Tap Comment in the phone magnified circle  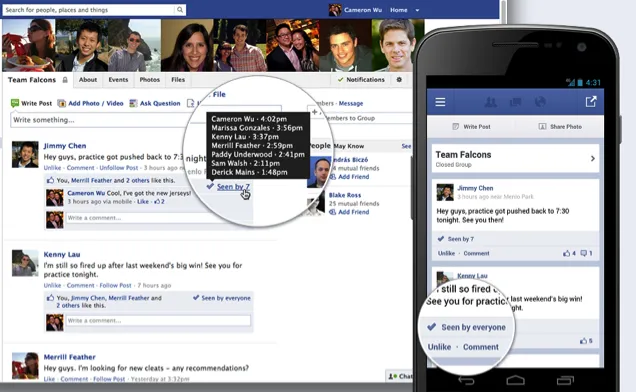click(481, 347)
